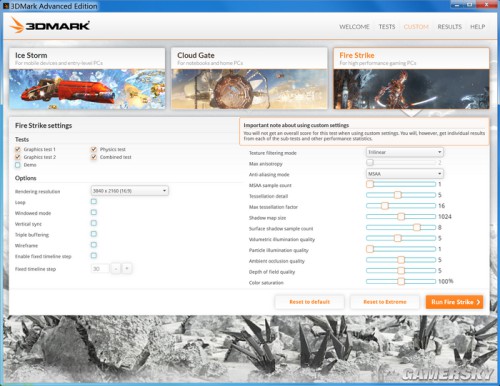Viewport: 500px width, 386px height.
Task: Uncheck the Physics test checkbox
Action: 94,149
